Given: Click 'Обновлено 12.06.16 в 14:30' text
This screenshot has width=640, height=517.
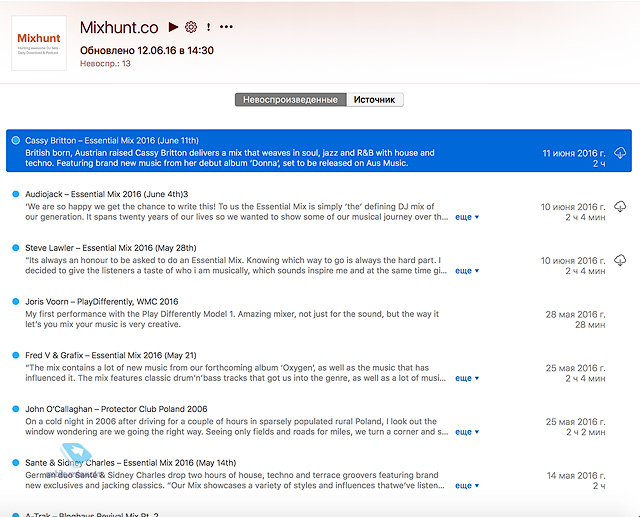Looking at the screenshot, I should coord(147,51).
